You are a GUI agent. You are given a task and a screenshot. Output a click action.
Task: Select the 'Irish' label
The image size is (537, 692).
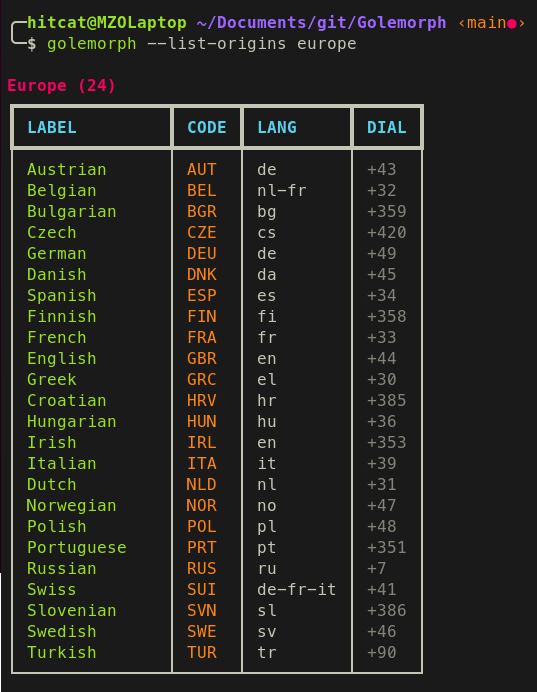pos(52,443)
